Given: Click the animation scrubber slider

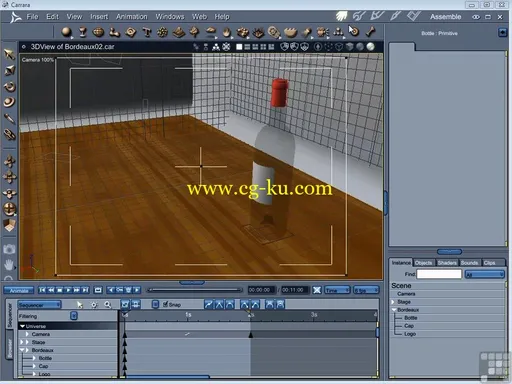Looking at the screenshot, I should 195,290.
